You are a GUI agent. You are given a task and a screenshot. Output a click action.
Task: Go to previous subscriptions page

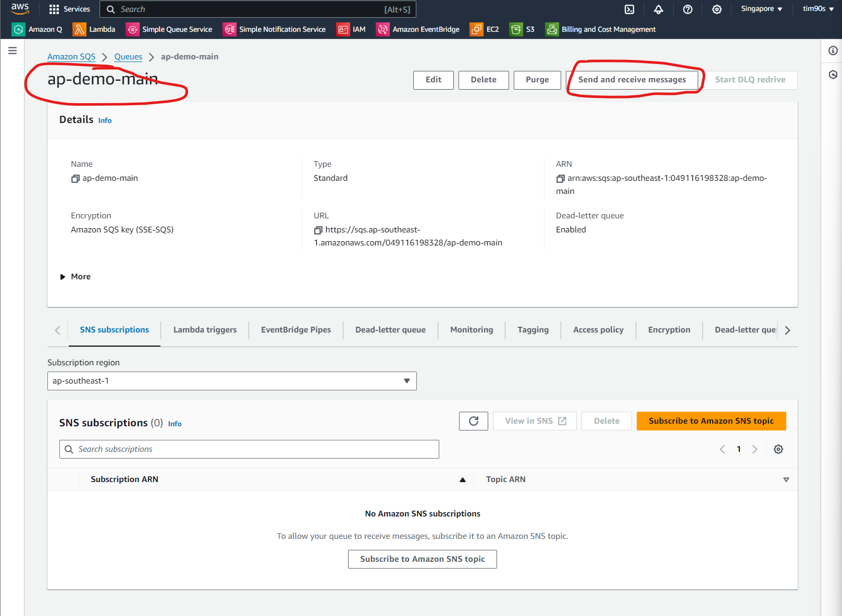pos(722,449)
